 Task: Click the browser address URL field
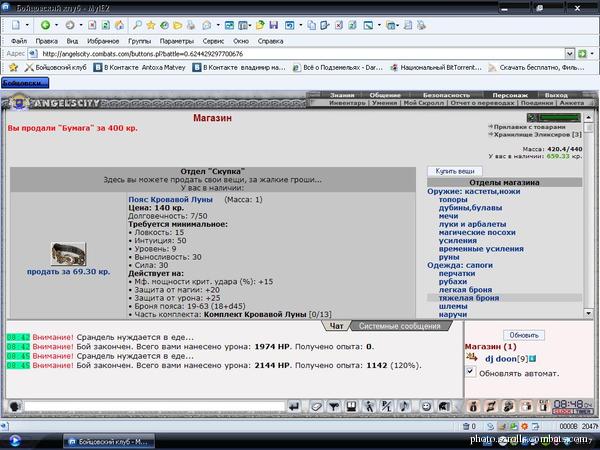[302, 54]
